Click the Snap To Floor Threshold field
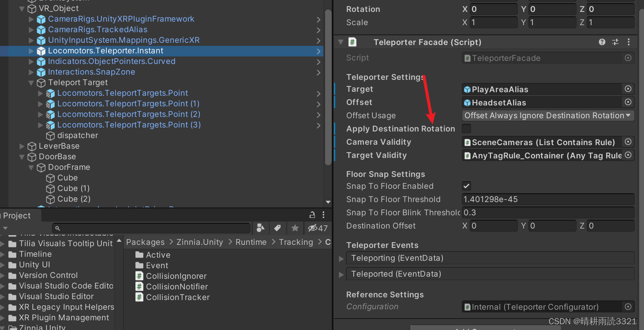This screenshot has height=330, width=644. pyautogui.click(x=548, y=199)
